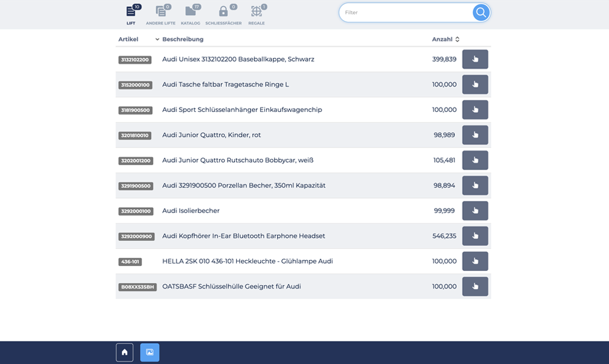
Task: Select the Audi Sport Schlüsselanhänger row
Action: click(242, 110)
